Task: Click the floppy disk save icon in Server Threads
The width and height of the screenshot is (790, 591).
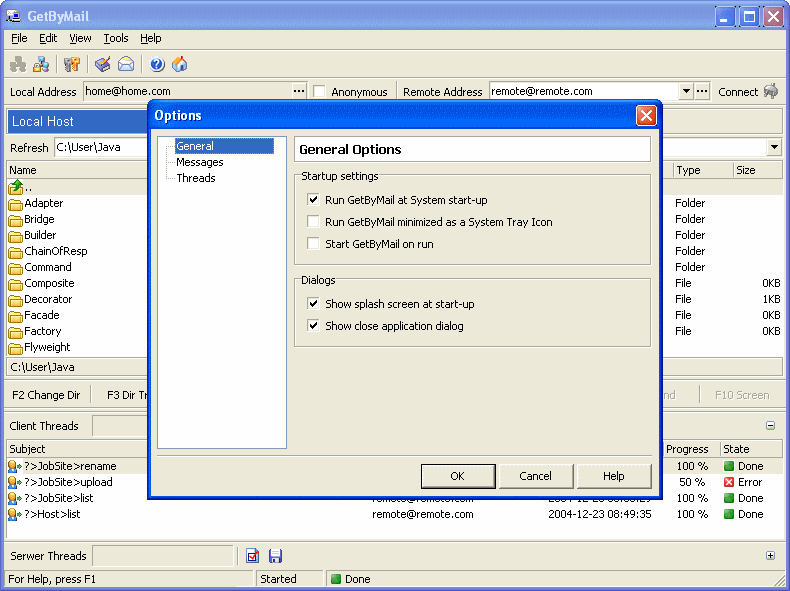Action: click(275, 556)
